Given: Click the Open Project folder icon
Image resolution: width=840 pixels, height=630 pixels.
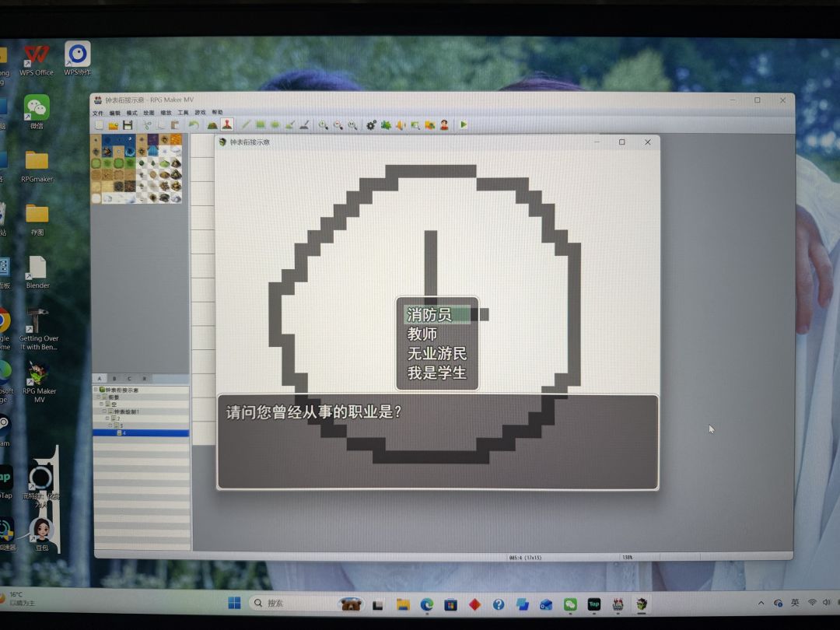Looking at the screenshot, I should [113, 124].
